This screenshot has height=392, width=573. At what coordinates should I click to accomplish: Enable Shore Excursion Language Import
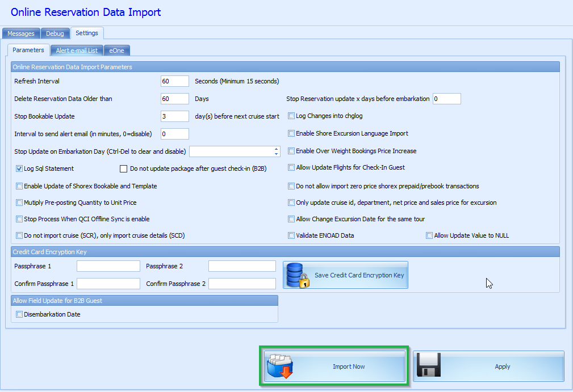point(291,134)
